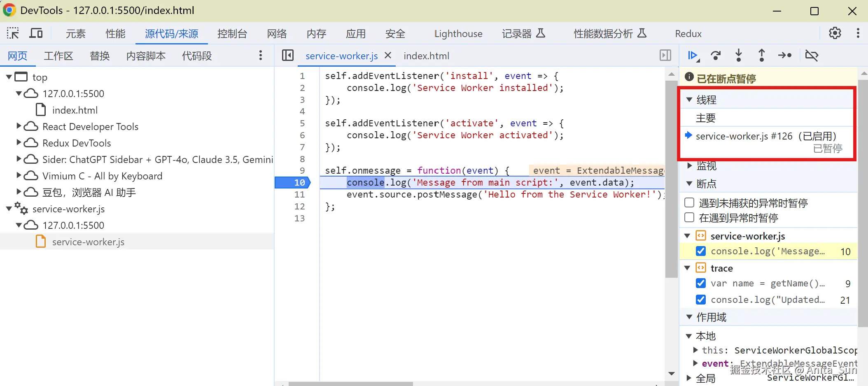Open the navigator pane more-options menu

pyautogui.click(x=261, y=56)
